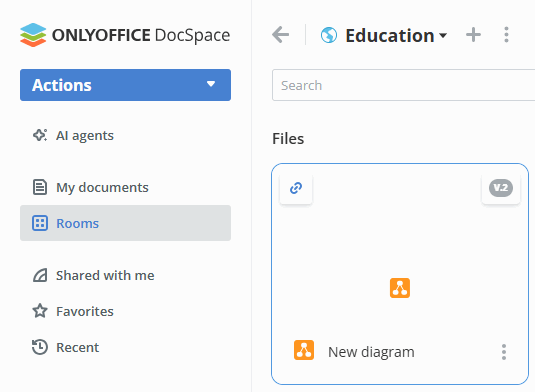Click the ONLYOFFICE DocSpace logo

tap(125, 35)
